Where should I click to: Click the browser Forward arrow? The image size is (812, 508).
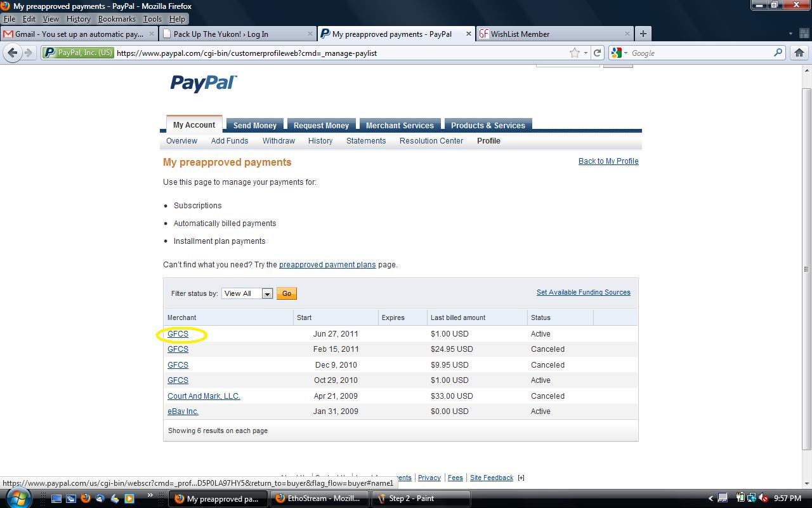28,53
